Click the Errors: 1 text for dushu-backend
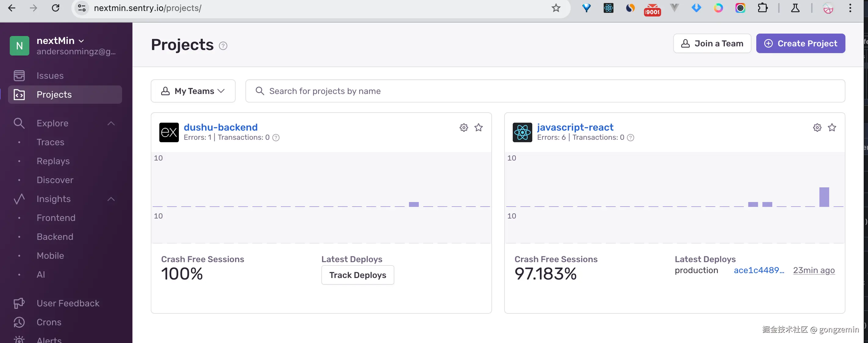The width and height of the screenshot is (868, 343). [197, 137]
